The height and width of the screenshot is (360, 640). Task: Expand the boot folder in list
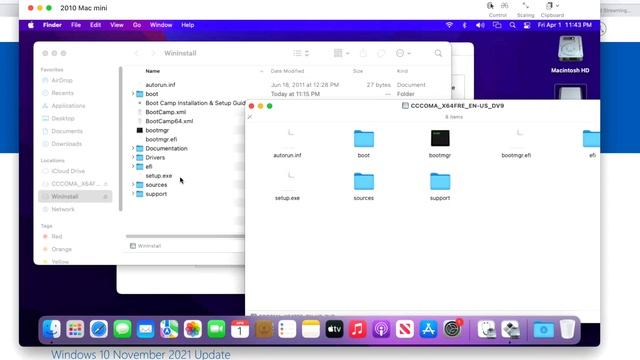133,94
